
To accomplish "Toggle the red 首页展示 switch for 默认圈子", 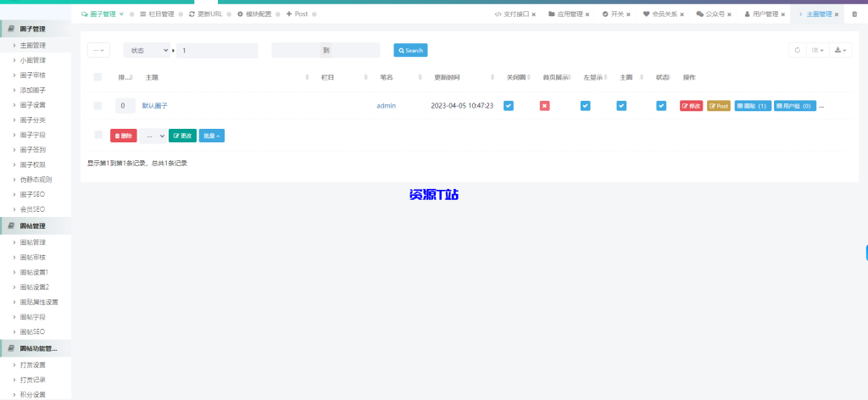I will point(545,106).
